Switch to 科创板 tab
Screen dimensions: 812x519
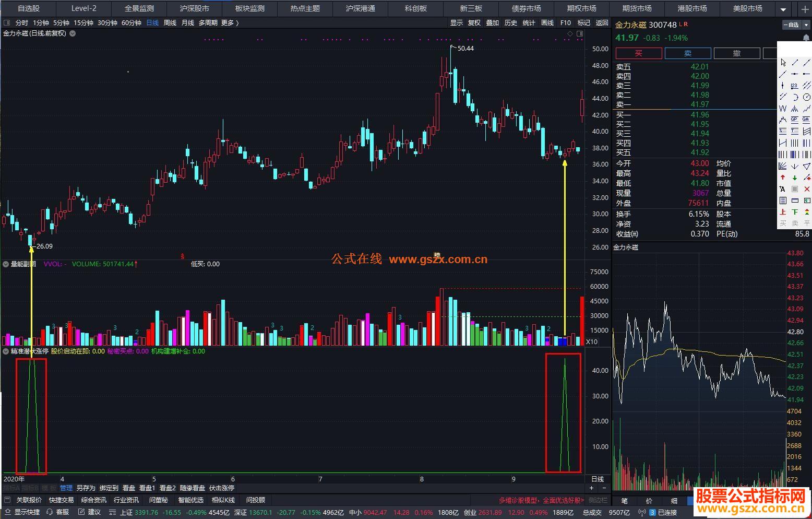pyautogui.click(x=416, y=9)
